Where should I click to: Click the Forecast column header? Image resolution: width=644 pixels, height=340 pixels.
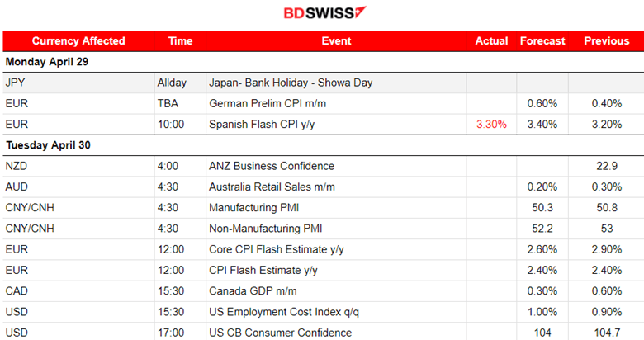pyautogui.click(x=542, y=40)
